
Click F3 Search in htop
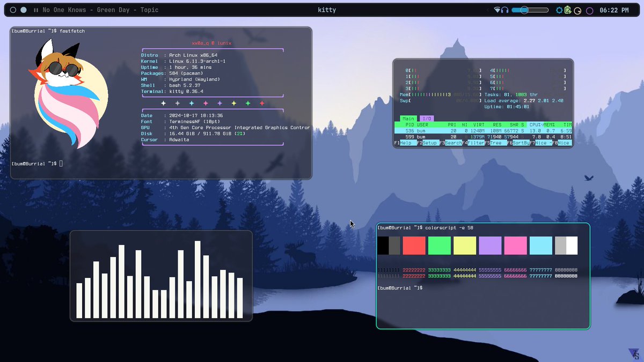[450, 143]
